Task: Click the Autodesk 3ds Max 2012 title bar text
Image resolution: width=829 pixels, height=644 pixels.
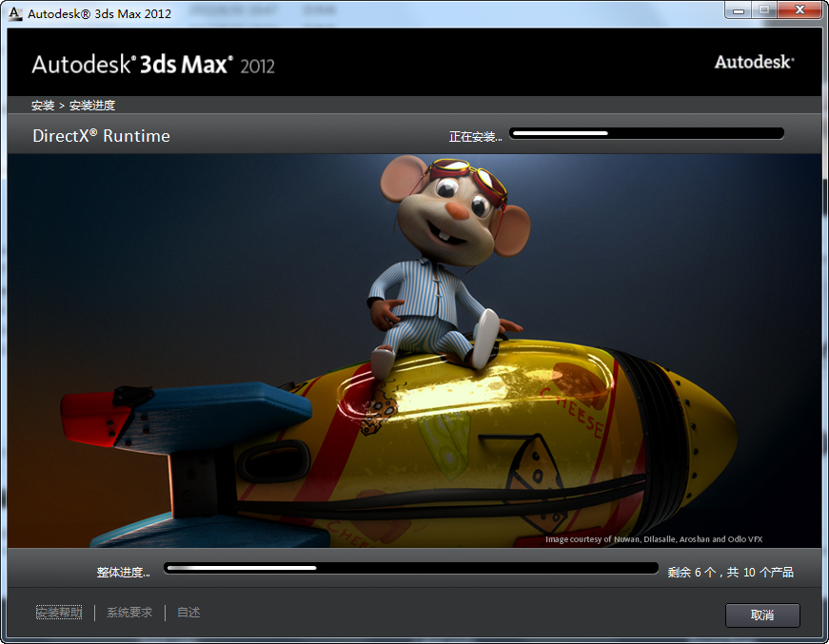Action: click(x=98, y=12)
